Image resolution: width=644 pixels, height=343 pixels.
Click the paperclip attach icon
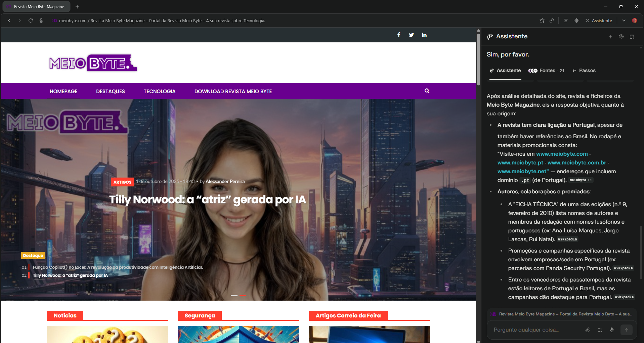click(588, 330)
